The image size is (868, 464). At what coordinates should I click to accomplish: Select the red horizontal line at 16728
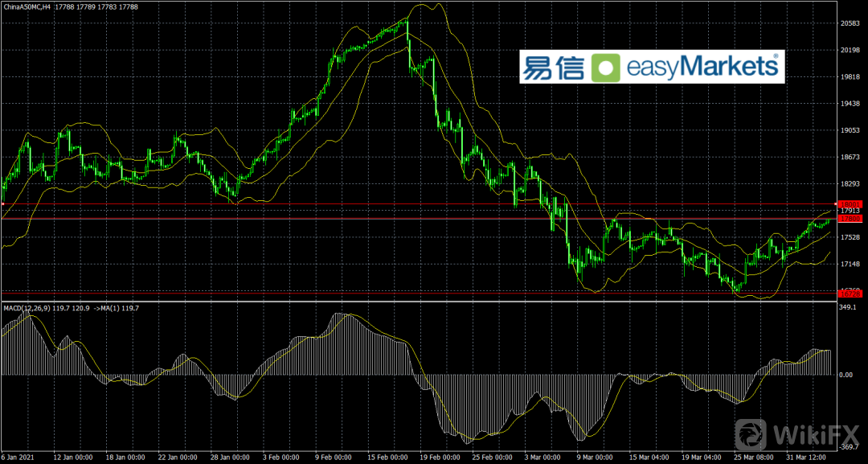[x=402, y=294]
